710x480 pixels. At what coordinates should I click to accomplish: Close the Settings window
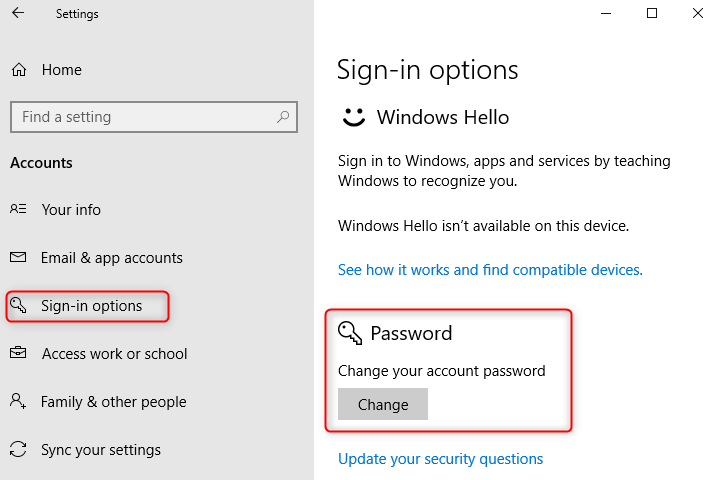point(697,14)
